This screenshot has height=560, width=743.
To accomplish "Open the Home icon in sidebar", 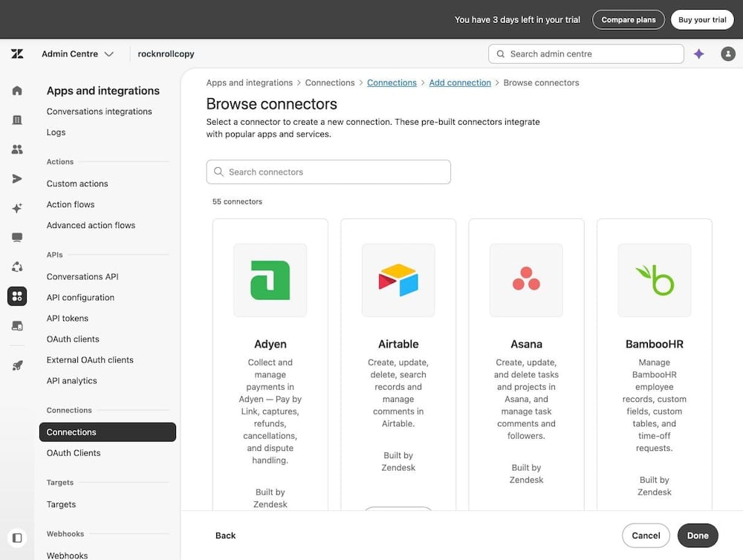I will pos(17,91).
